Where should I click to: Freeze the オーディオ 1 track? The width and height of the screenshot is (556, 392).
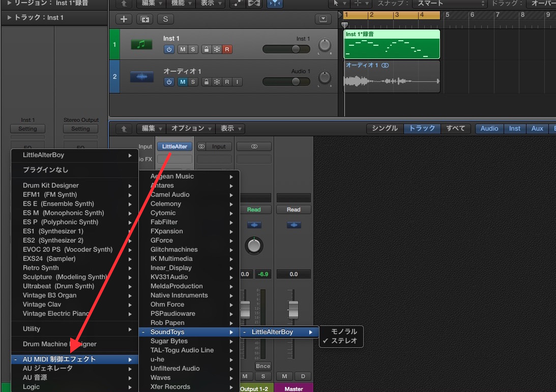click(217, 82)
